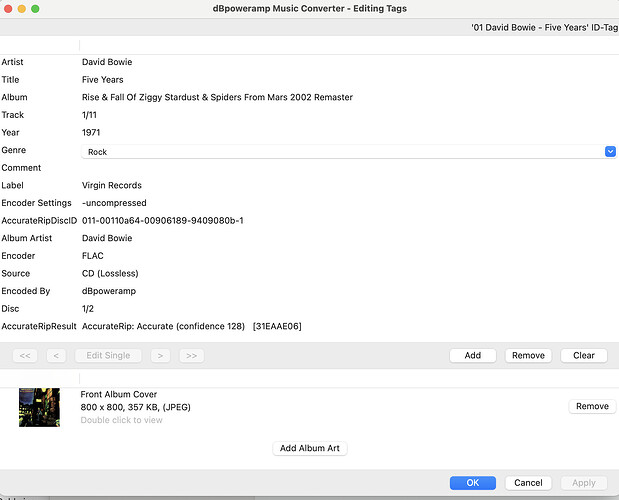This screenshot has height=500, width=619.
Task: Click the Clear tags button
Action: tap(583, 355)
